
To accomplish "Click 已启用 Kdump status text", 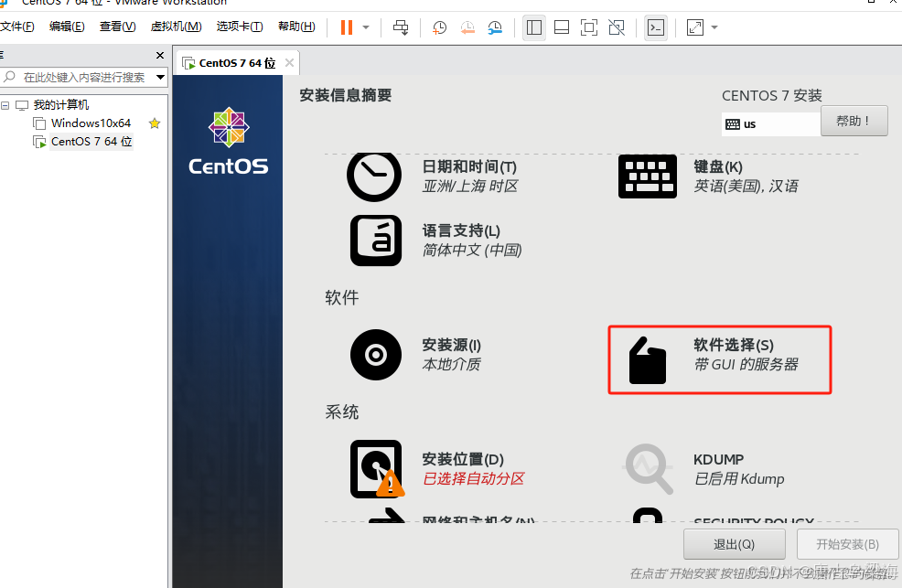I will click(x=739, y=479).
